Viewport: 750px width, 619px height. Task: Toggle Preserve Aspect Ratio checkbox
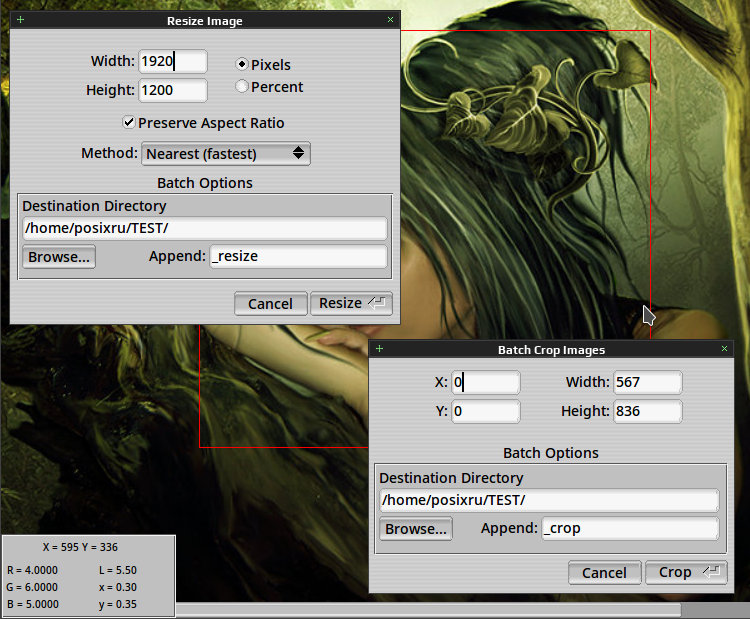pos(128,122)
